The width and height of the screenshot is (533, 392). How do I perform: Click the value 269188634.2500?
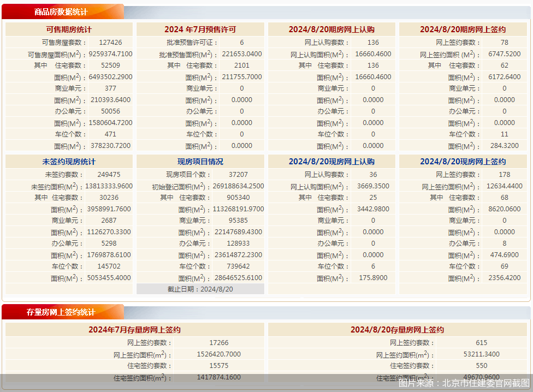pyautogui.click(x=238, y=186)
